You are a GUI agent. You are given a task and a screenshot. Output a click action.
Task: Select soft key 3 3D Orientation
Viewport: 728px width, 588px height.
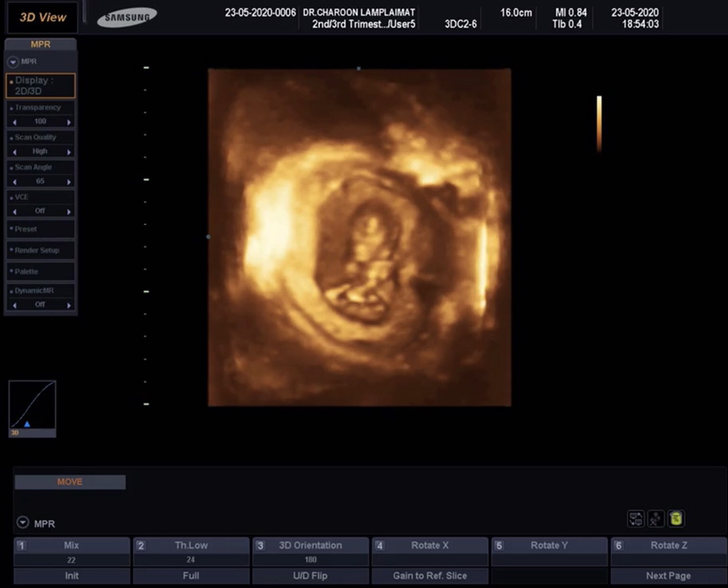[311, 545]
